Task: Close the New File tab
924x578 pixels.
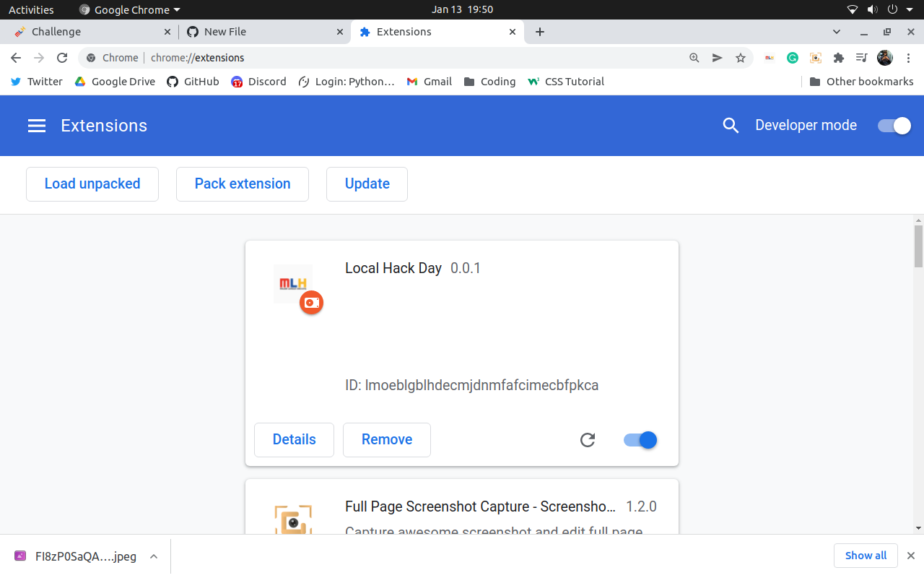Action: [x=340, y=32]
